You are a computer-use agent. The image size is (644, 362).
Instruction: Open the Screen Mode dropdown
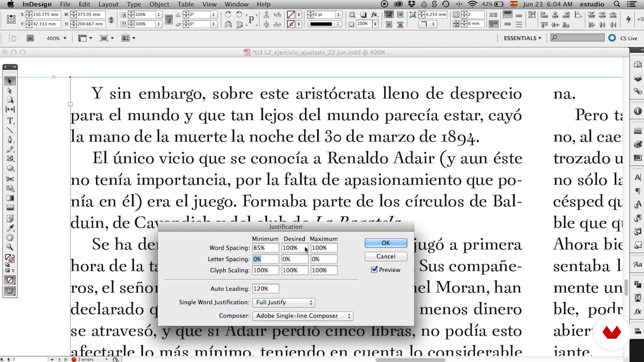pyautogui.click(x=107, y=38)
